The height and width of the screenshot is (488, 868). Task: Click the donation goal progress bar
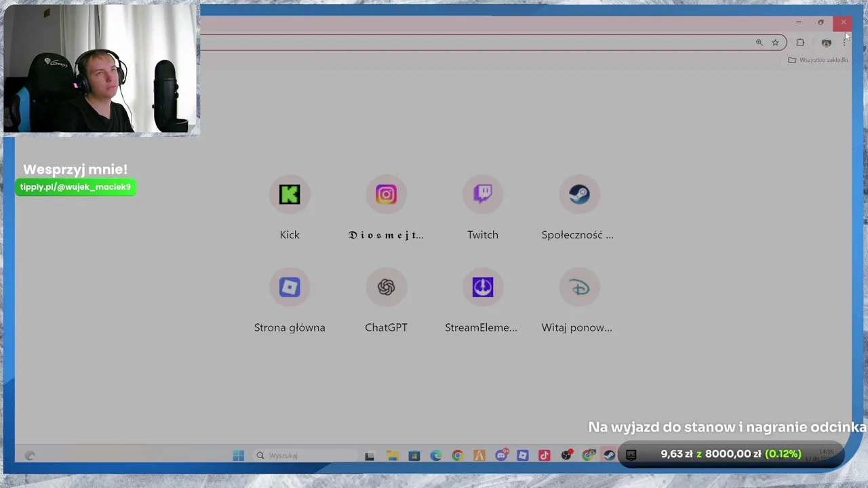pyautogui.click(x=731, y=454)
